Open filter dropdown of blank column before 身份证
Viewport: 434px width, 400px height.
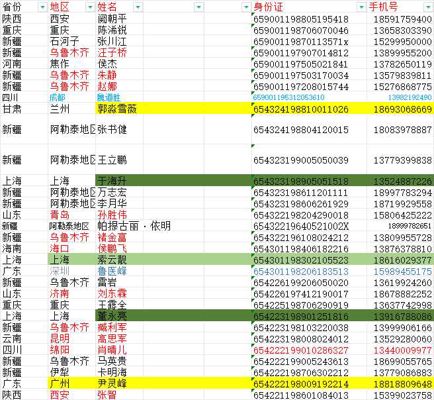(x=246, y=7)
